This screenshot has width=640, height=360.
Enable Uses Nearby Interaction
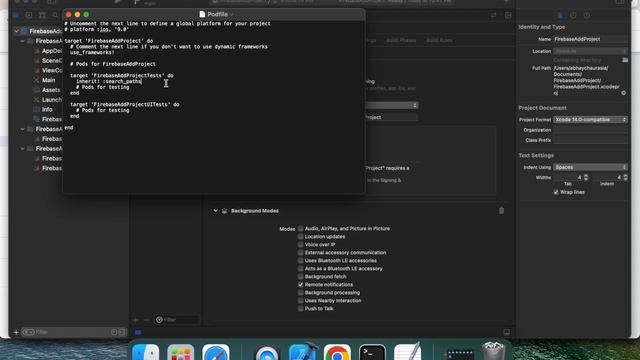click(301, 301)
